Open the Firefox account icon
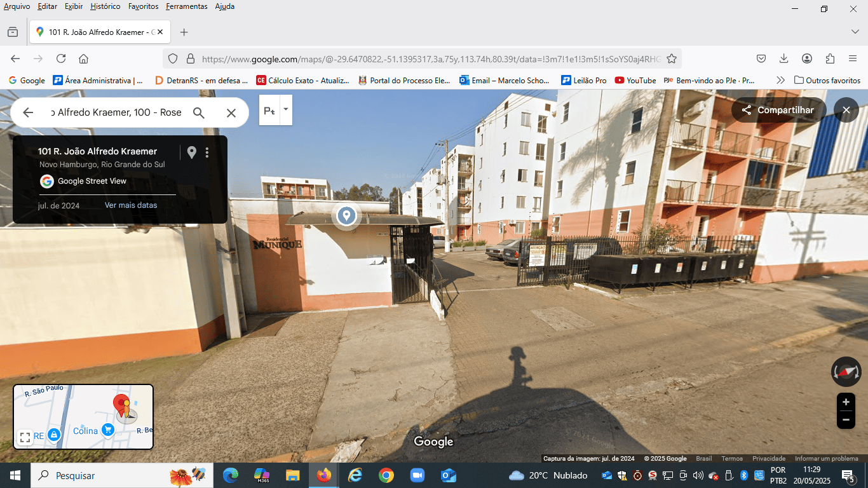This screenshot has width=868, height=488. pyautogui.click(x=807, y=58)
